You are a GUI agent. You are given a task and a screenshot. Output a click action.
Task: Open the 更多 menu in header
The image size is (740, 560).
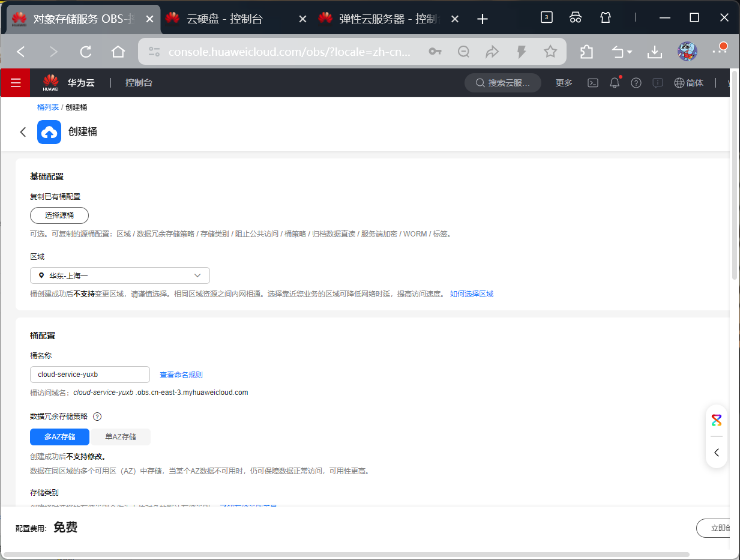pos(564,83)
